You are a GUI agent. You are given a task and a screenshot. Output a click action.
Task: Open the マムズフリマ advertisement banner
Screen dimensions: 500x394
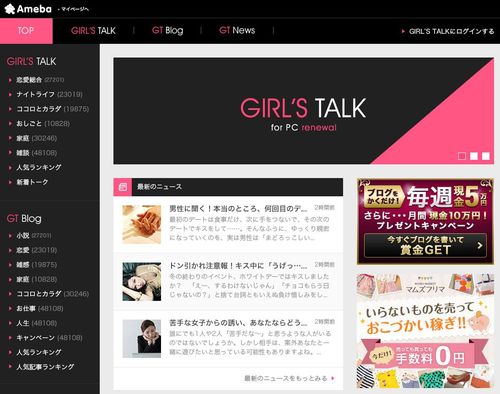point(425,331)
